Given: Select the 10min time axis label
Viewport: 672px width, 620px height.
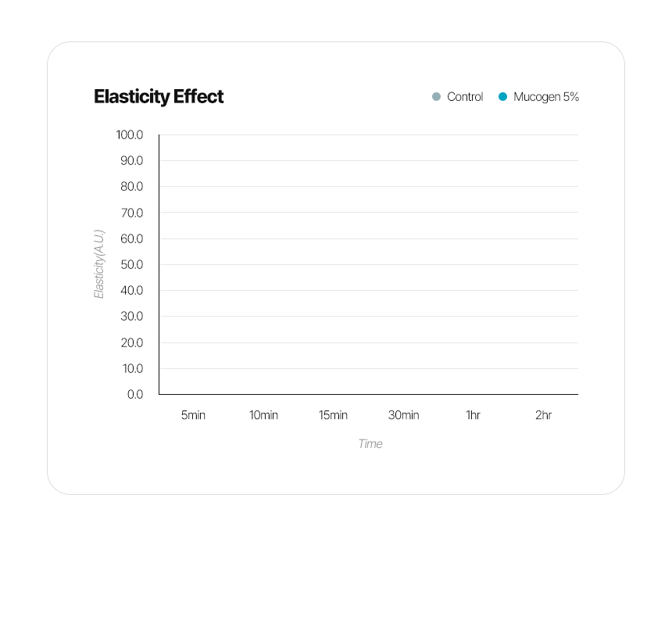Looking at the screenshot, I should (x=263, y=415).
